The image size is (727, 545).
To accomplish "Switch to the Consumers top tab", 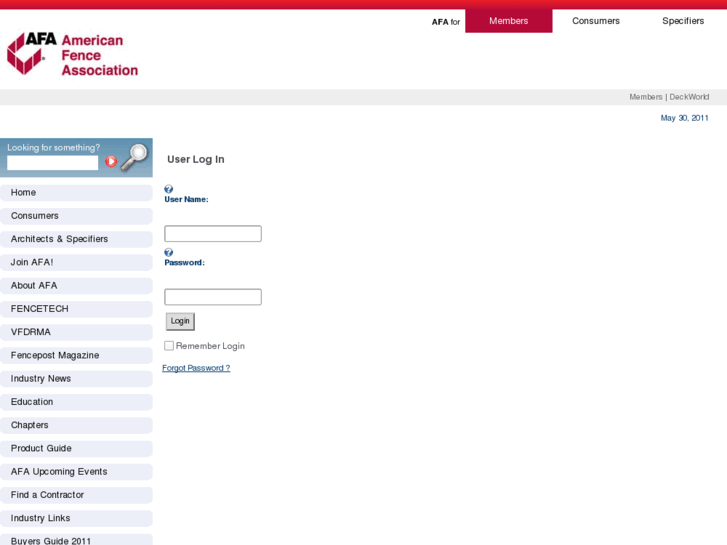I will [596, 21].
